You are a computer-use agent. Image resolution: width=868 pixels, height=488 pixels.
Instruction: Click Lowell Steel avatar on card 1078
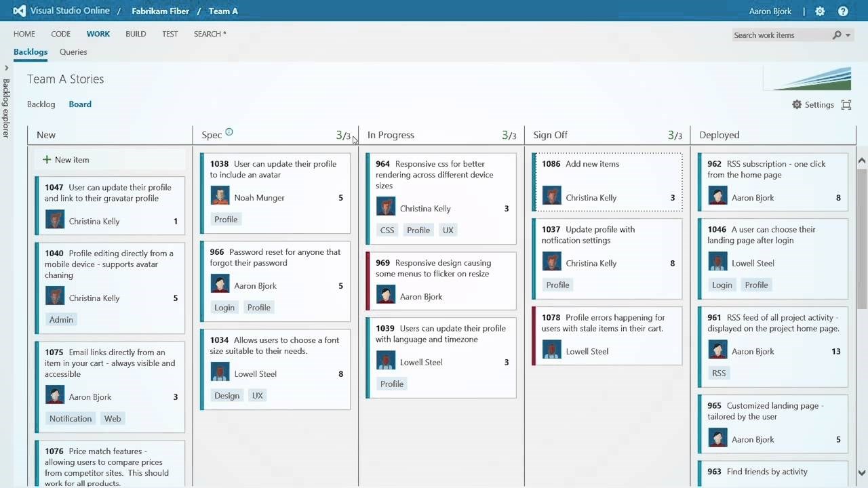[551, 350]
